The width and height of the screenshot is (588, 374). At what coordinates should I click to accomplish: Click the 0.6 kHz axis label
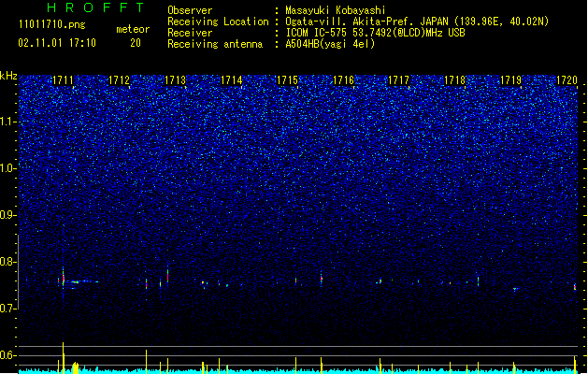[x=7, y=355]
